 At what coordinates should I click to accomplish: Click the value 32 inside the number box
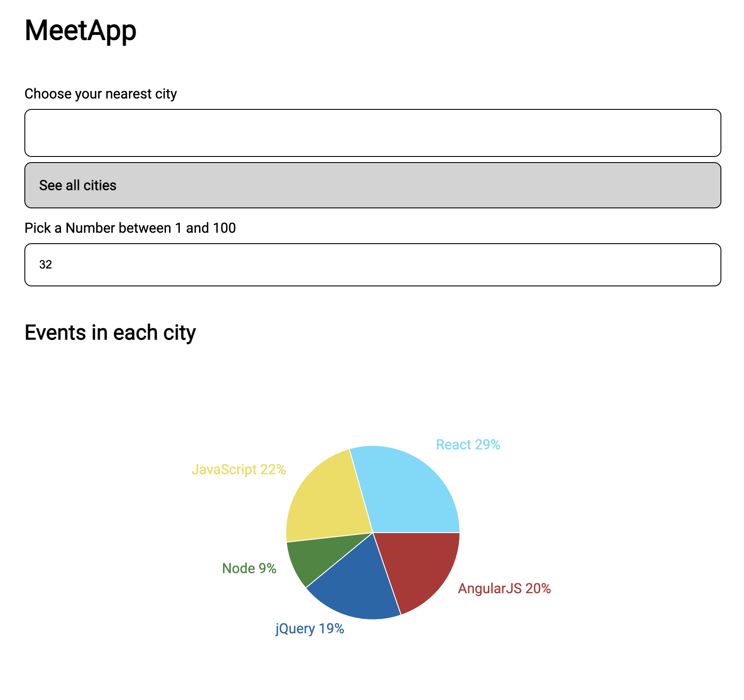46,264
